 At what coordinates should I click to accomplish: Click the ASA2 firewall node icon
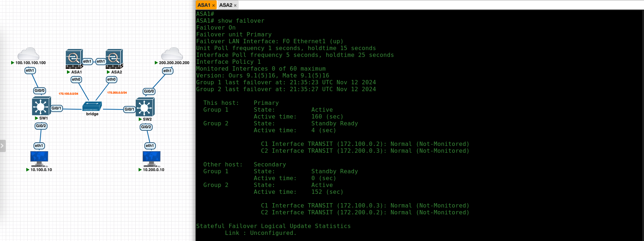114,59
